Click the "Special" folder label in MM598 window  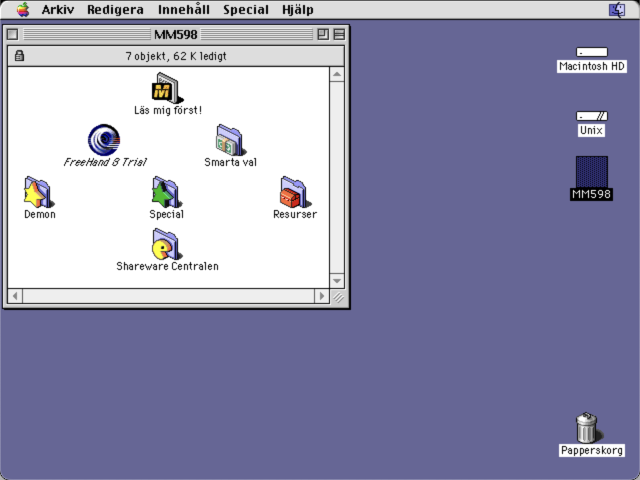167,214
